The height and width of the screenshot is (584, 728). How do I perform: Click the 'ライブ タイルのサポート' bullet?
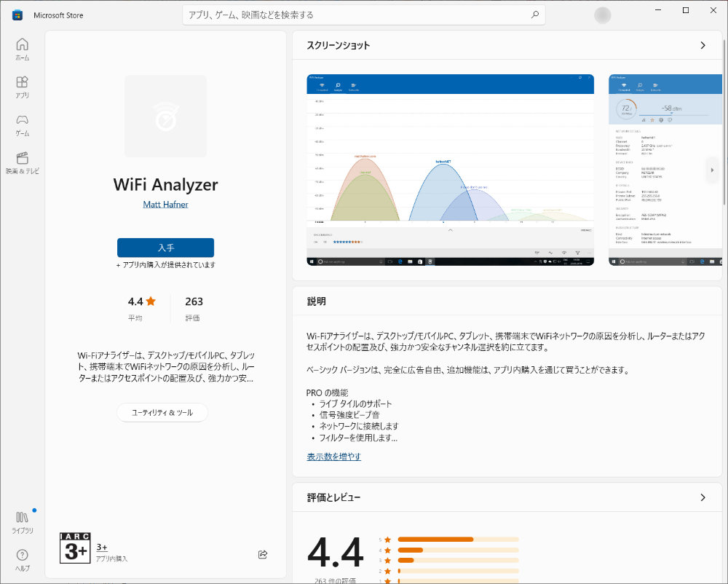coord(356,403)
